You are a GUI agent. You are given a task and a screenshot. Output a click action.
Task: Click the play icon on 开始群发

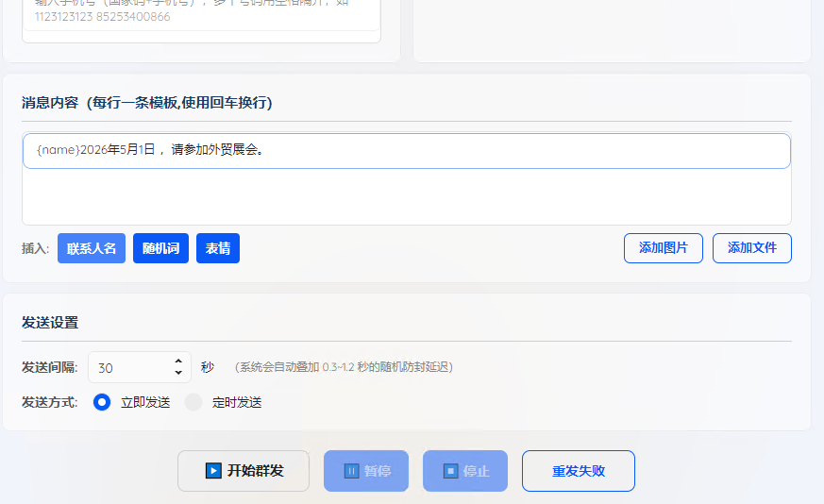[x=213, y=471]
